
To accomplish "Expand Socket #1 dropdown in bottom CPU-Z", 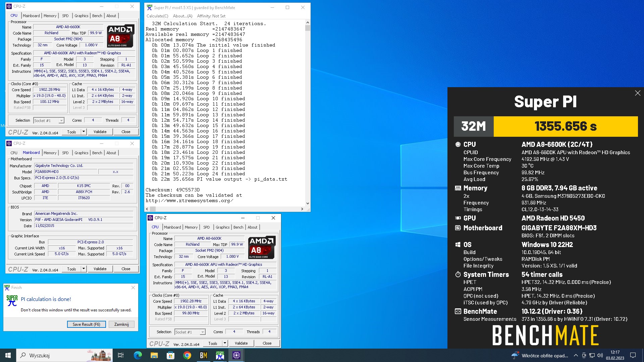I will (203, 332).
